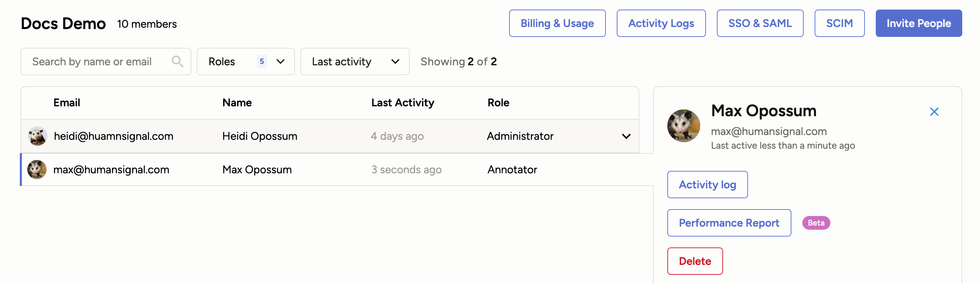Click 'Showing 2 of 2' text
980x283 pixels.
459,62
